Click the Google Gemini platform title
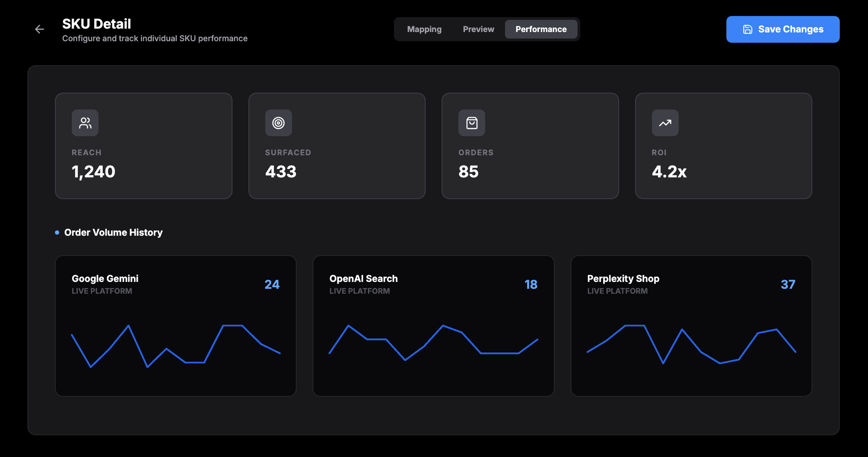Viewport: 868px width, 457px height. [x=105, y=278]
